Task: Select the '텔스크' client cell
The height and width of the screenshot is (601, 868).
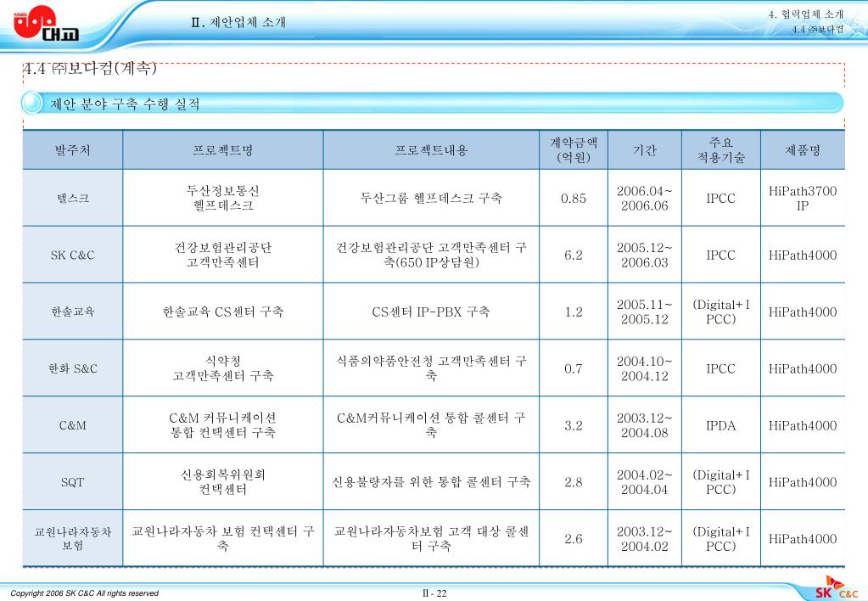Action: 72,199
